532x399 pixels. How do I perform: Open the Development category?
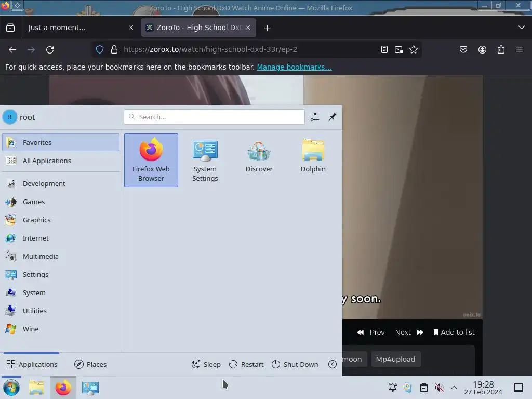pyautogui.click(x=61, y=183)
